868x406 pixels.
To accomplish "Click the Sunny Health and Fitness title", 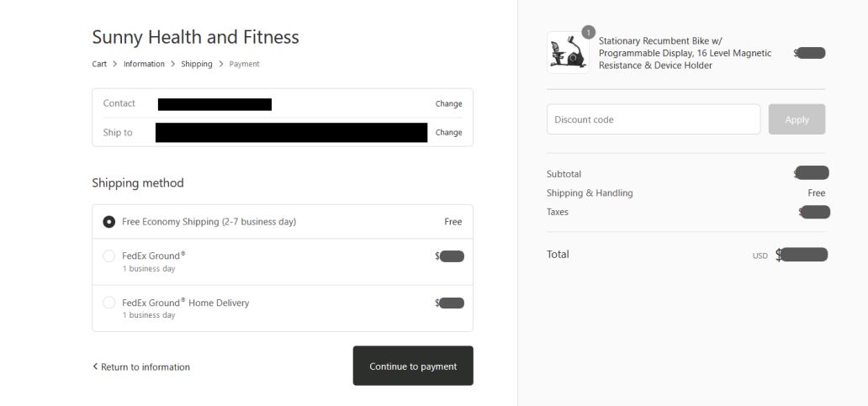I will [x=195, y=37].
